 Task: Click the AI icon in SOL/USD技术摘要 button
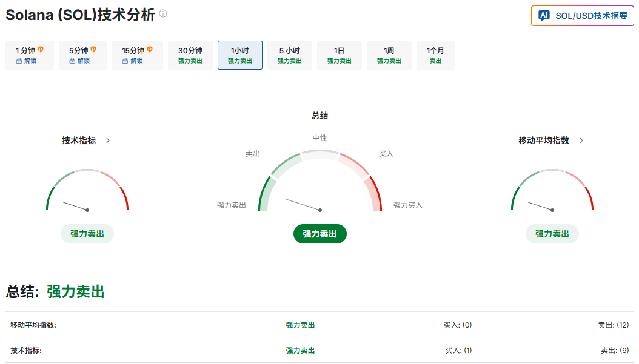(x=544, y=16)
